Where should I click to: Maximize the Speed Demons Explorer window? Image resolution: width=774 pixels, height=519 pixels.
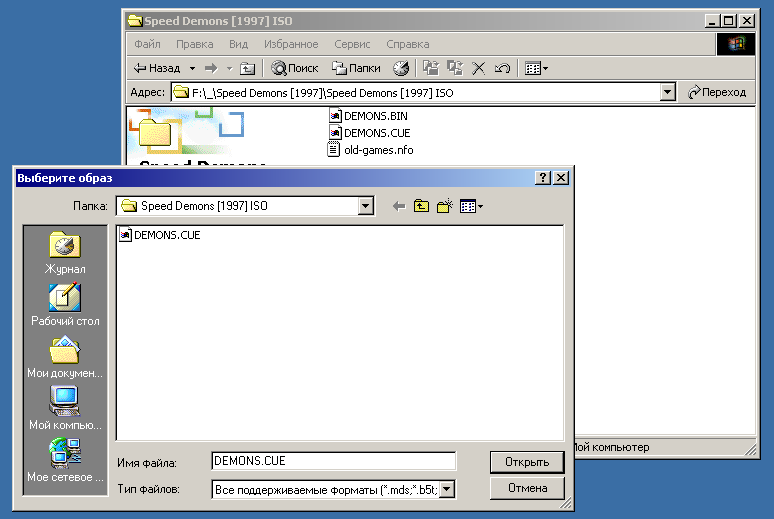click(729, 21)
